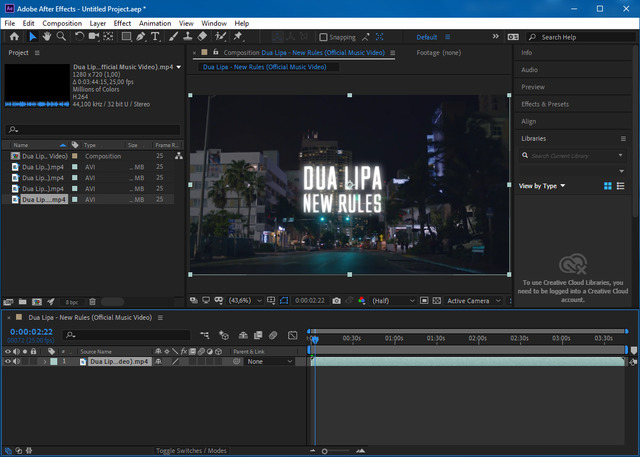
Task: Click the Home icon in toolbar
Action: pyautogui.click(x=13, y=37)
